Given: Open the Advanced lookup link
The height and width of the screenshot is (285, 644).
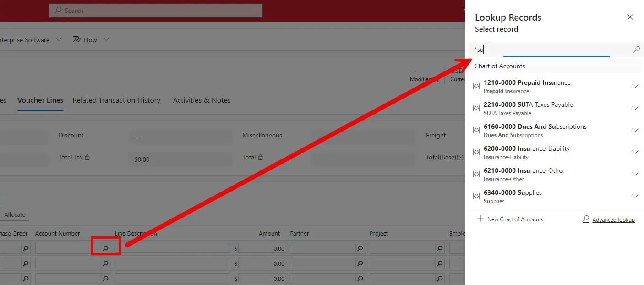Looking at the screenshot, I should 613,220.
